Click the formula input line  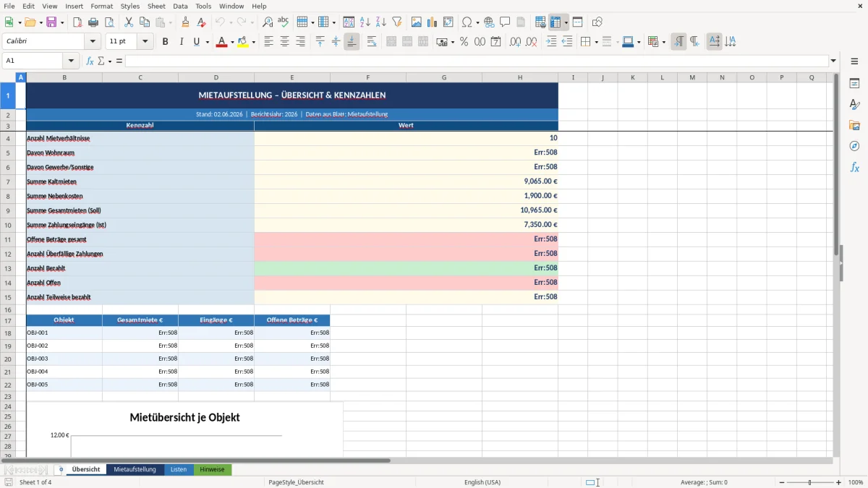[476, 61]
